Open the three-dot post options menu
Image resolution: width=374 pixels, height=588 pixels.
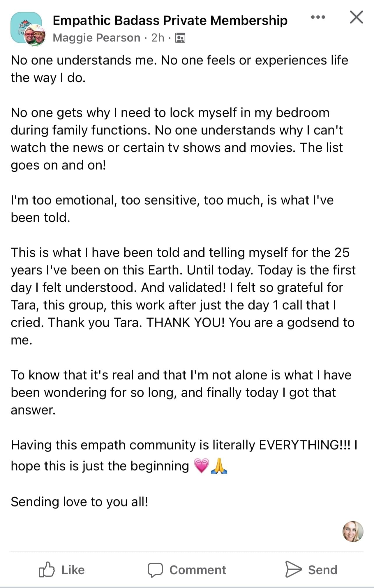[x=318, y=17]
